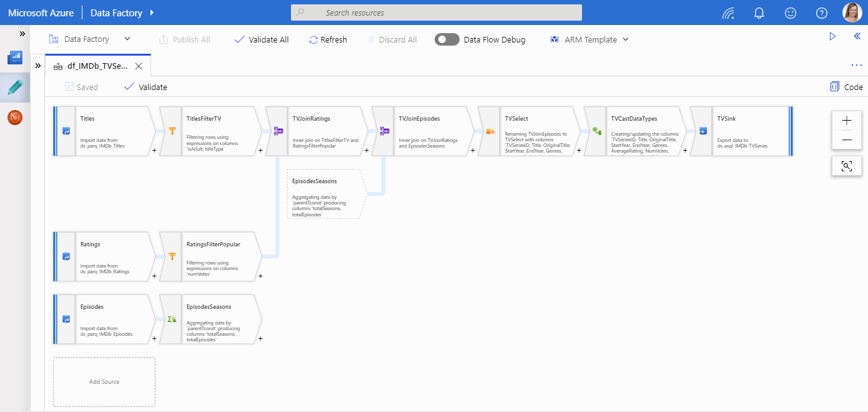Toggle the Data Flow Debug switch
This screenshot has width=868, height=412.
pyautogui.click(x=447, y=39)
